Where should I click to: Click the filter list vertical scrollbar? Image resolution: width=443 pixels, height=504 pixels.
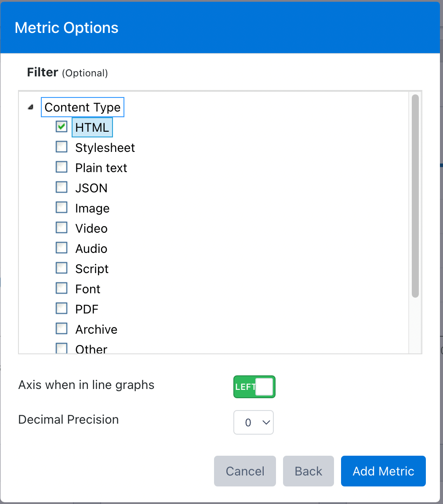[415, 196]
